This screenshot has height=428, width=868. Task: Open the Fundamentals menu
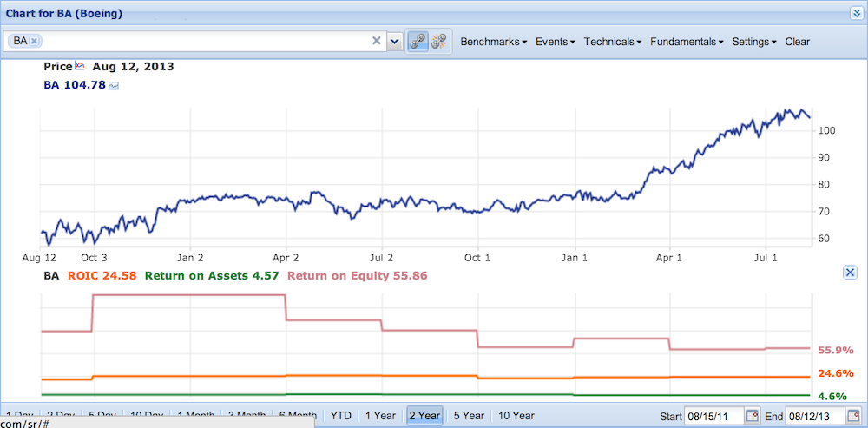pos(687,42)
